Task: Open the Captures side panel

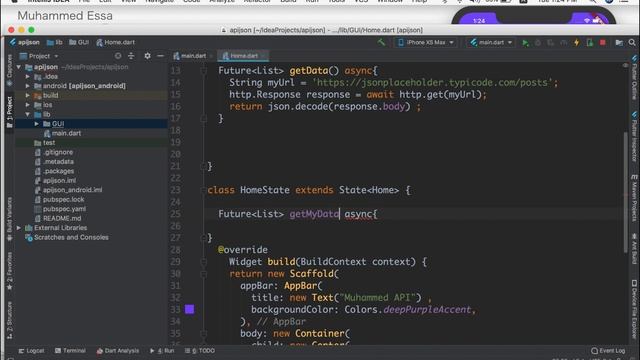Action: click(9, 71)
